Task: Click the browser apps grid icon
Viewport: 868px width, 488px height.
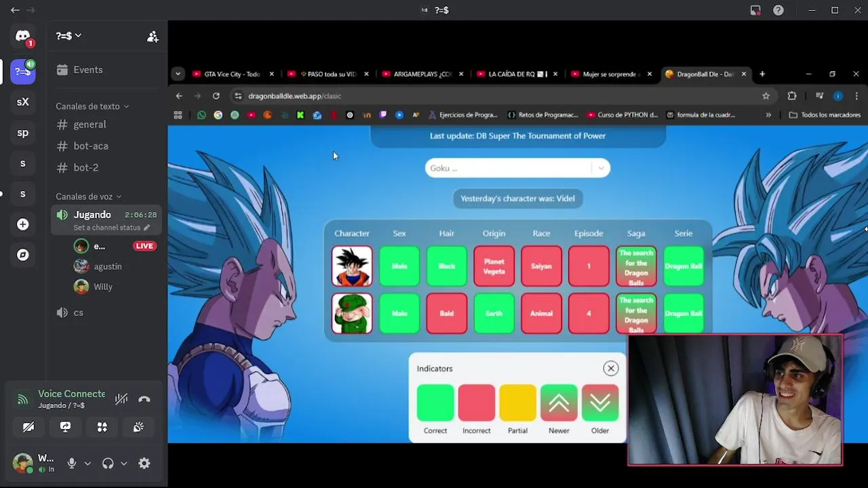Action: click(178, 115)
